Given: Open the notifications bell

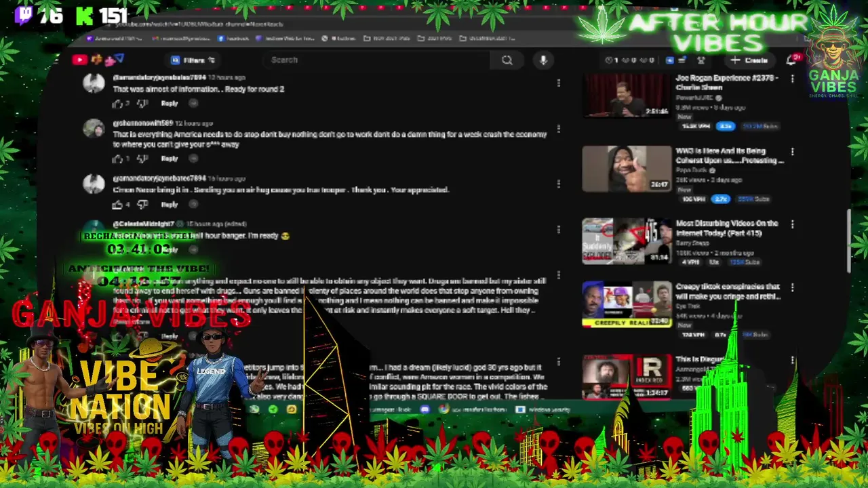Looking at the screenshot, I should point(791,60).
